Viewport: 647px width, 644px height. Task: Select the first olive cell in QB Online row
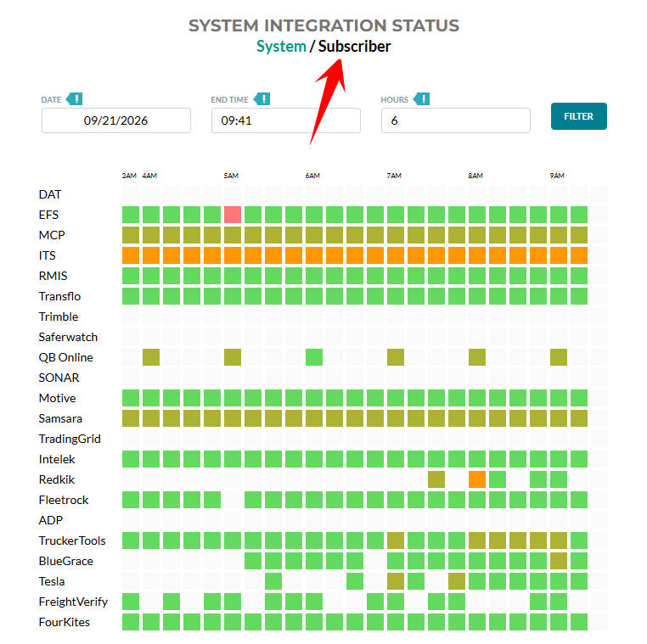coord(151,357)
